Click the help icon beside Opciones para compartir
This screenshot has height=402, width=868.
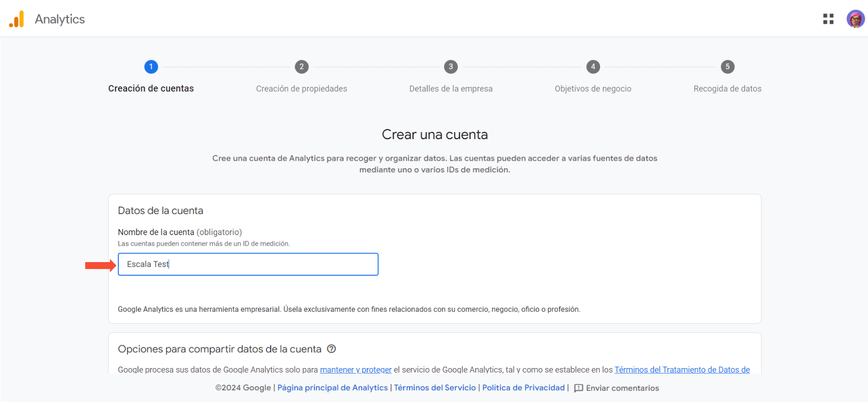pyautogui.click(x=331, y=349)
